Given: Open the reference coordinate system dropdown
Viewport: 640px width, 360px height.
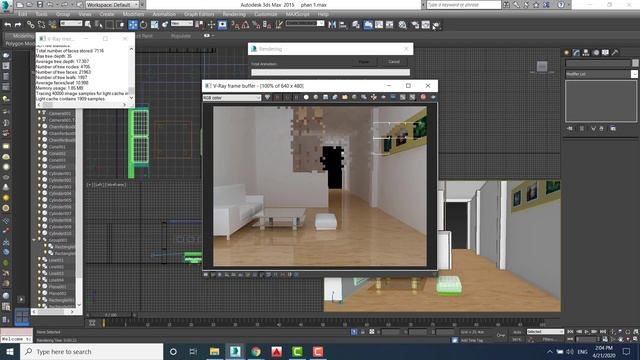Looking at the screenshot, I should [182, 24].
